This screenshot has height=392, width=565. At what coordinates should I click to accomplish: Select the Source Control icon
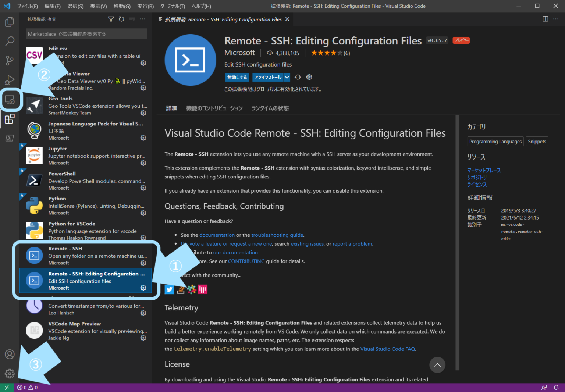pos(10,60)
